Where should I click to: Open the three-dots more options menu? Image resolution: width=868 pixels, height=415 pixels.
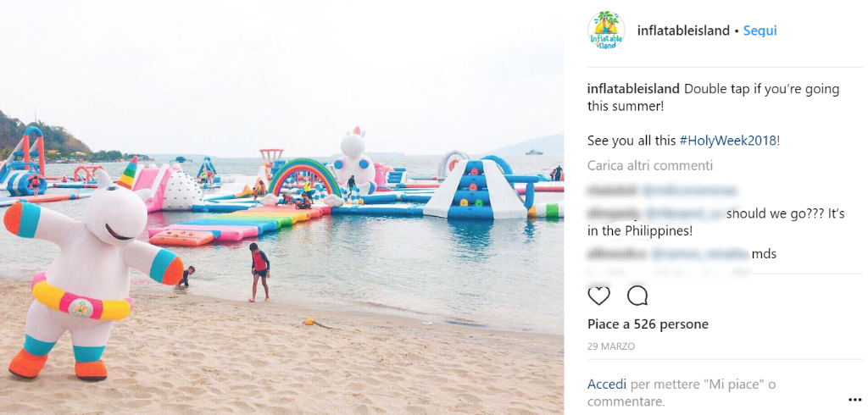854,400
